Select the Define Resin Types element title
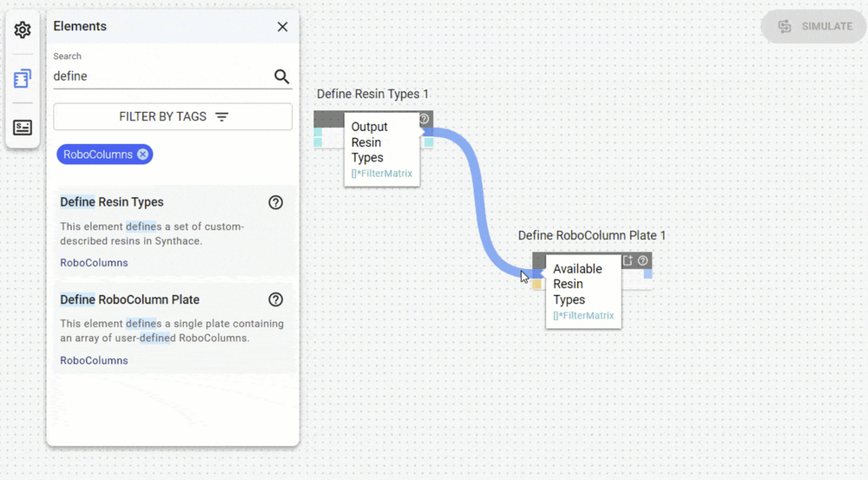The height and width of the screenshot is (480, 868). coord(112,202)
